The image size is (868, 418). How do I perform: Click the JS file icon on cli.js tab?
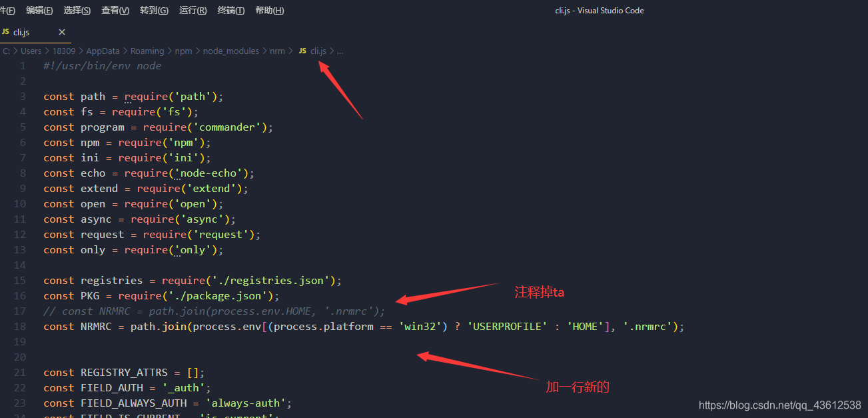tap(5, 32)
